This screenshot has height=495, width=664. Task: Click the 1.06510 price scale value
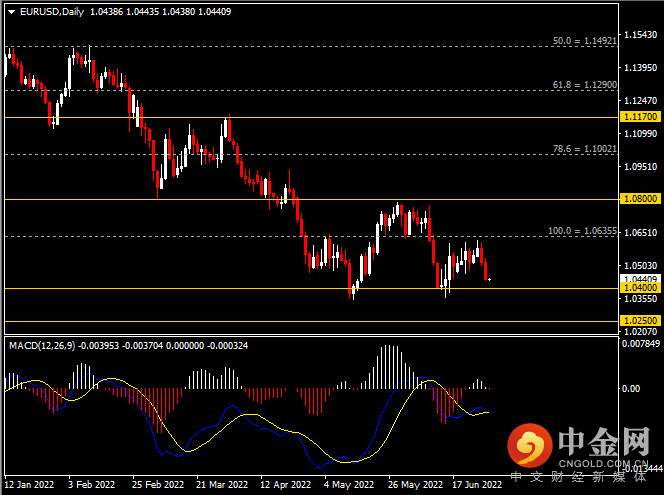641,232
